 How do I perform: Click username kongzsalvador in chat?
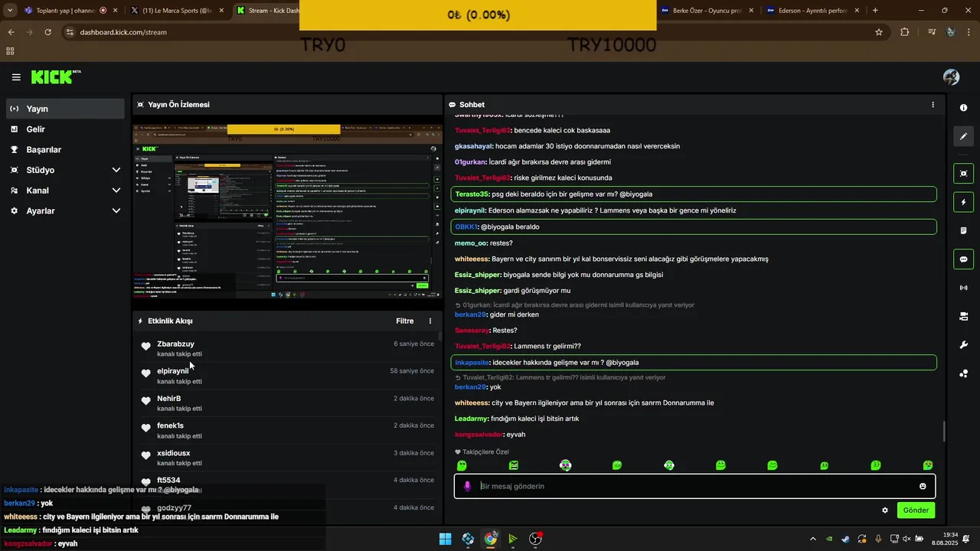point(479,435)
